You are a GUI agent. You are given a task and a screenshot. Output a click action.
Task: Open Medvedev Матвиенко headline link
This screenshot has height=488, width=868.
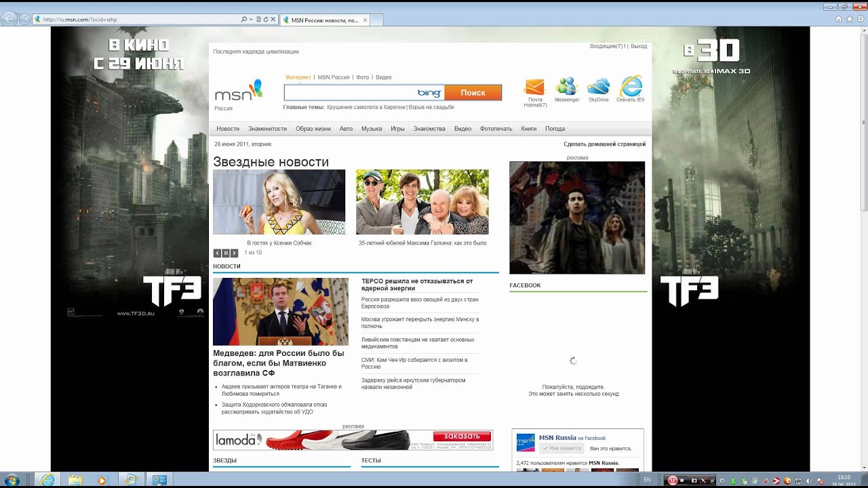click(x=279, y=363)
